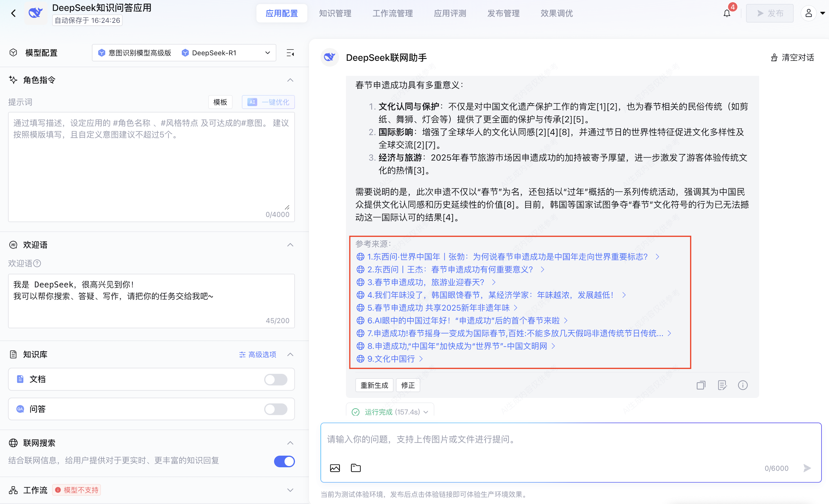Viewport: 829px width, 504px height.
Task: Open 高级选项 for the knowledge base
Action: [258, 354]
